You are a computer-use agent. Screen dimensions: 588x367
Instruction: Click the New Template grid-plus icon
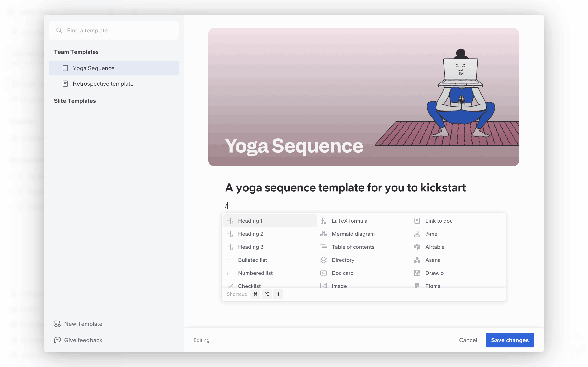tap(57, 324)
